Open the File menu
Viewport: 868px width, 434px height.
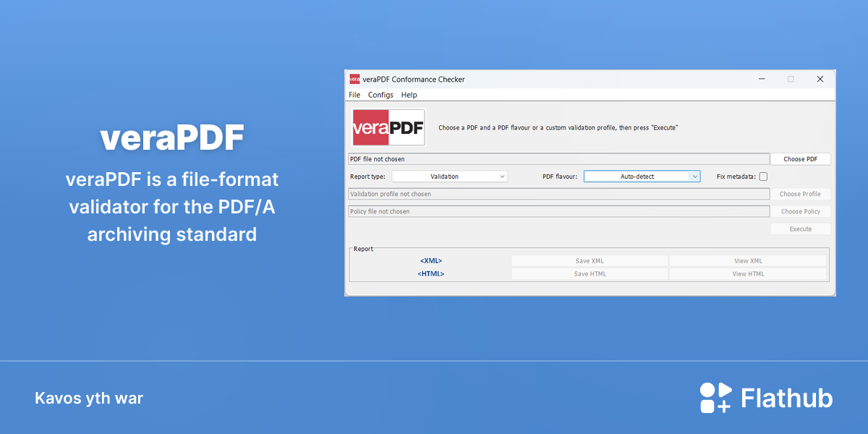[x=354, y=95]
